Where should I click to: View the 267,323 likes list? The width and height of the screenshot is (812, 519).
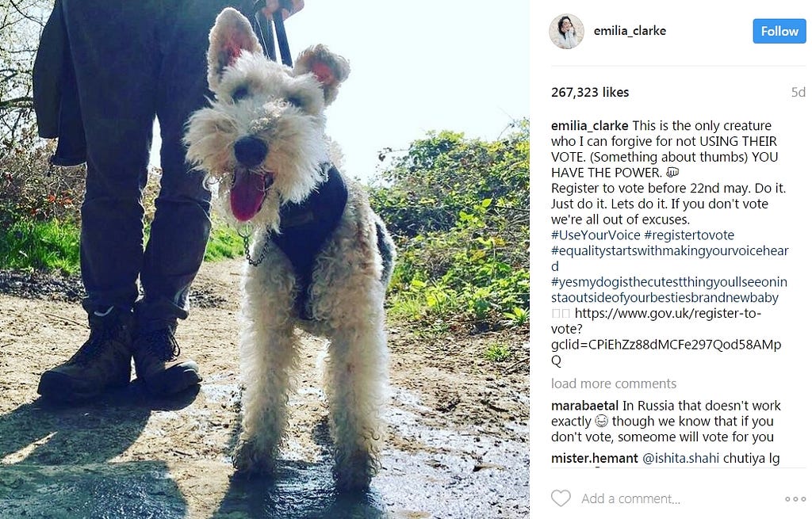[590, 92]
